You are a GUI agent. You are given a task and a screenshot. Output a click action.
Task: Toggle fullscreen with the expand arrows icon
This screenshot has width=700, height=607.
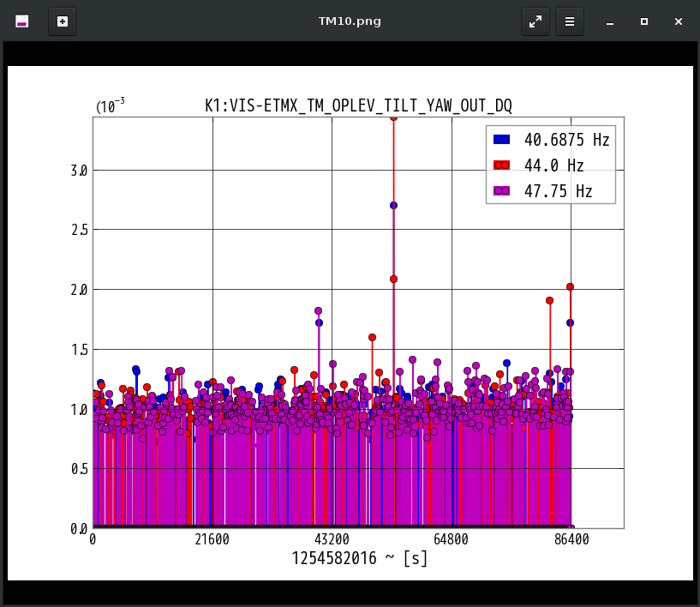(x=535, y=21)
